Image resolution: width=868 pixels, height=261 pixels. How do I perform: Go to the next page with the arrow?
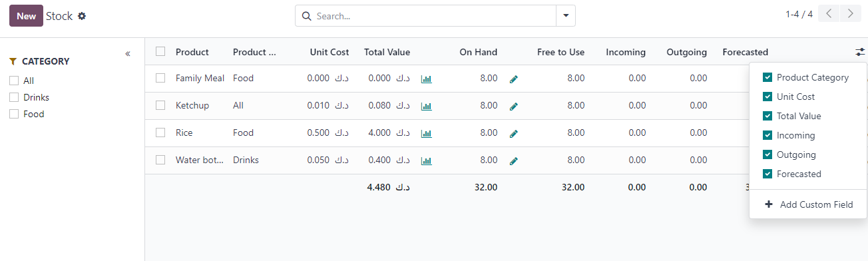(851, 14)
